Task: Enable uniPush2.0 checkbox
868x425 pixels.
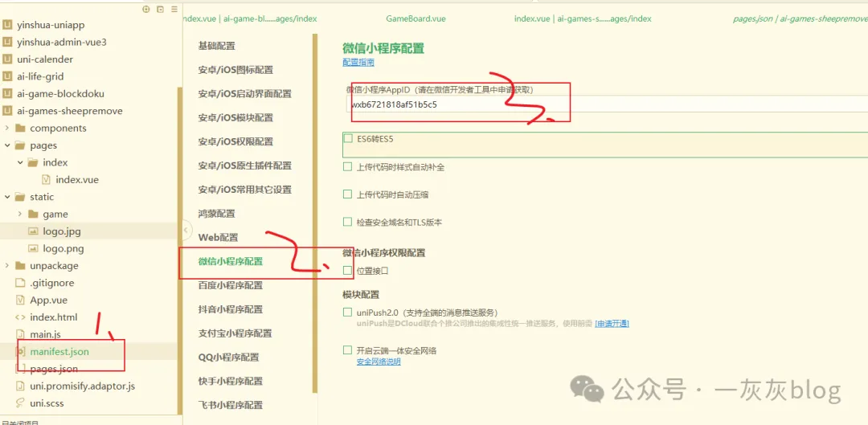Action: (348, 313)
